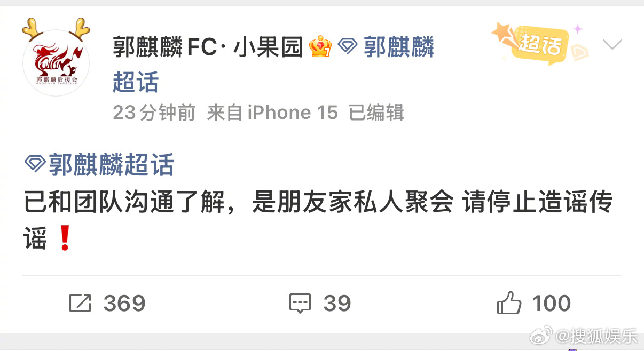
Task: Like the post with thumbs-up icon
Action: click(509, 303)
